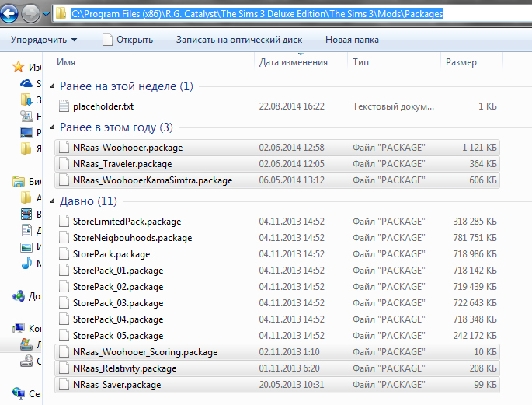Select the Ранее на этой неделе (1) group header
This screenshot has height=405, width=532.
(127, 86)
